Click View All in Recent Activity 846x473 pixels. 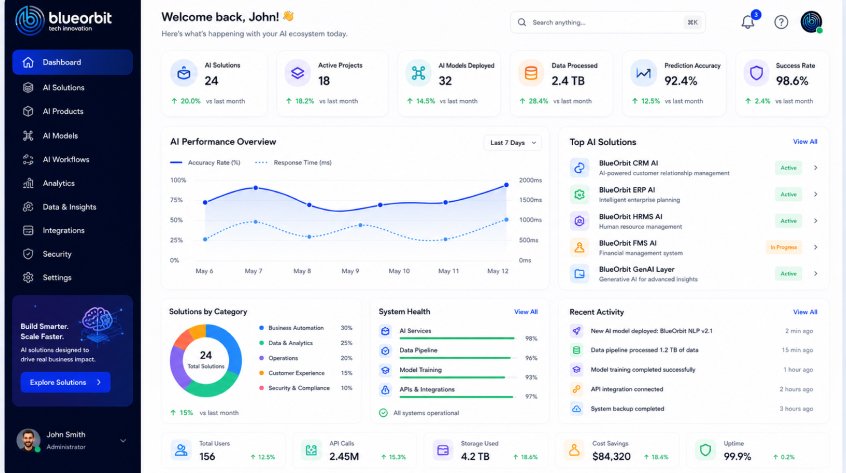pyautogui.click(x=805, y=312)
